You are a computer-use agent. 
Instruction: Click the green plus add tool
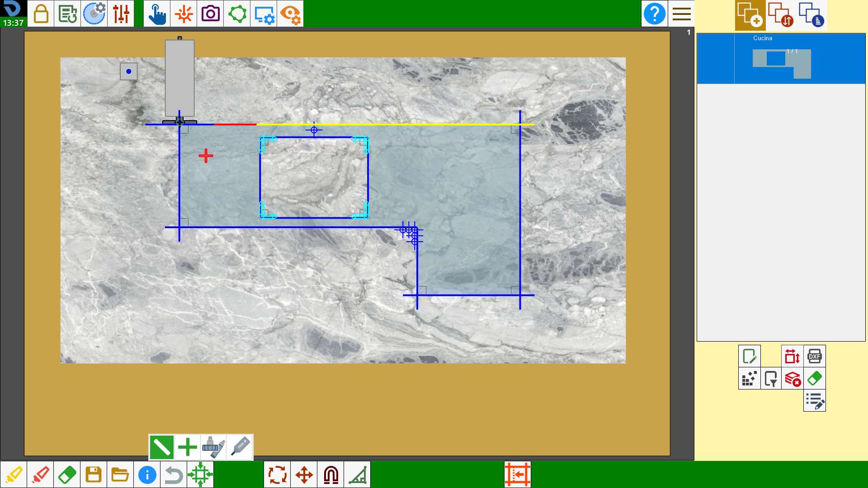click(187, 447)
